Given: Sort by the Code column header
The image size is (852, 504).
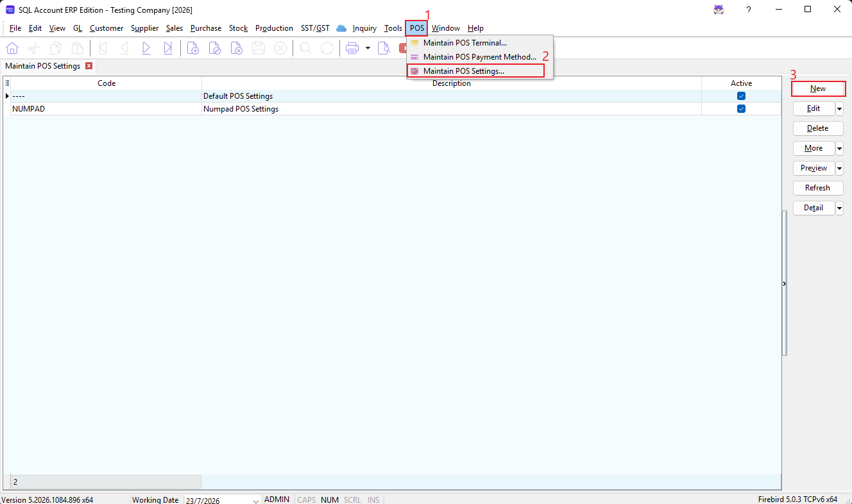Looking at the screenshot, I should coord(106,83).
